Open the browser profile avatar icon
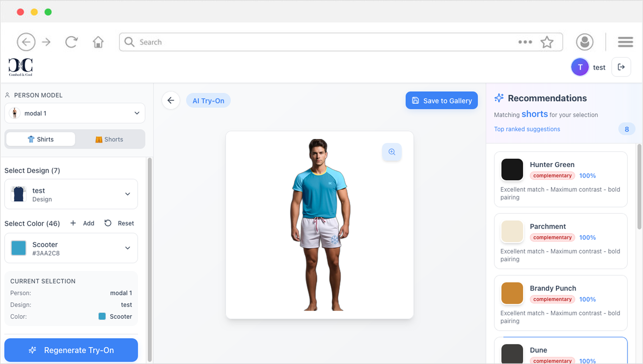643x364 pixels. [x=585, y=42]
